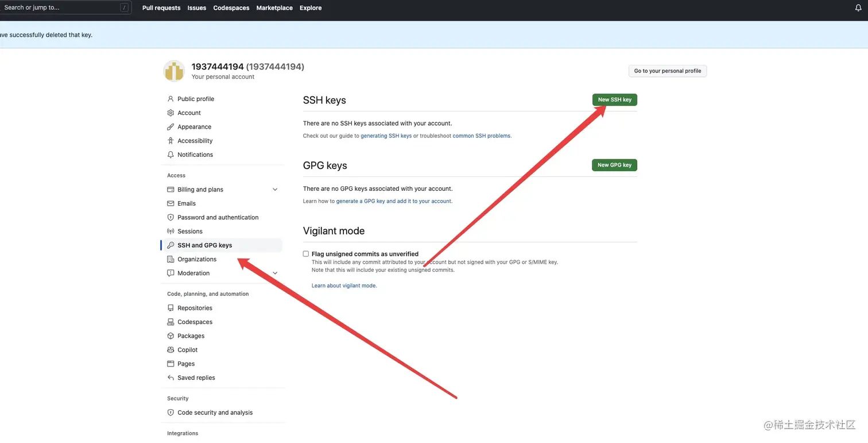Click the Vigilant mode section heading

pyautogui.click(x=334, y=231)
